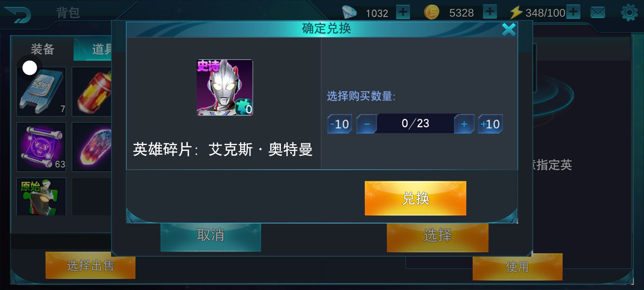
Task: Open the mail envelope icon
Action: pos(598,13)
